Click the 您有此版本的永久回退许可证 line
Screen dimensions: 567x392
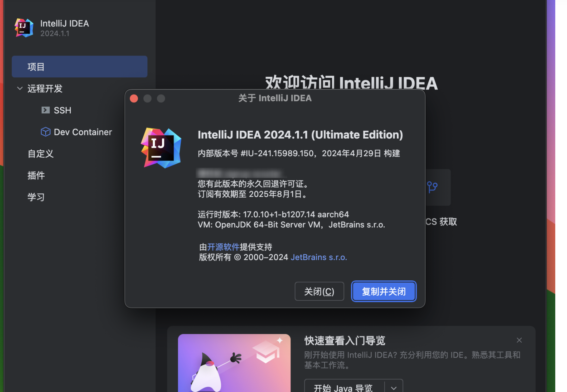253,184
